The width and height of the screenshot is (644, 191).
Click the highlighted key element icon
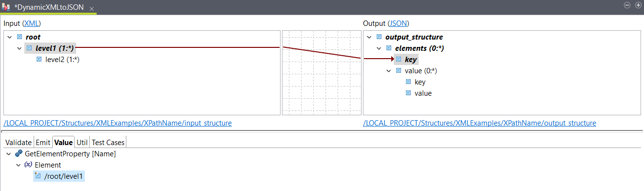pyautogui.click(x=399, y=59)
